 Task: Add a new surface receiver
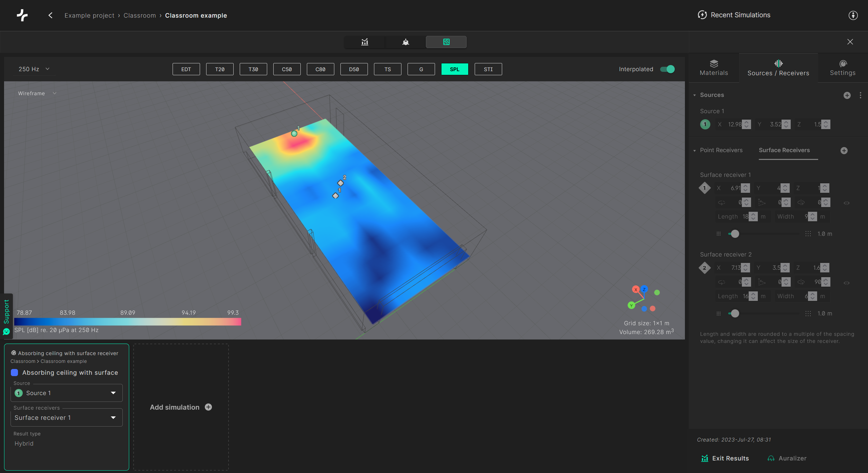point(844,150)
